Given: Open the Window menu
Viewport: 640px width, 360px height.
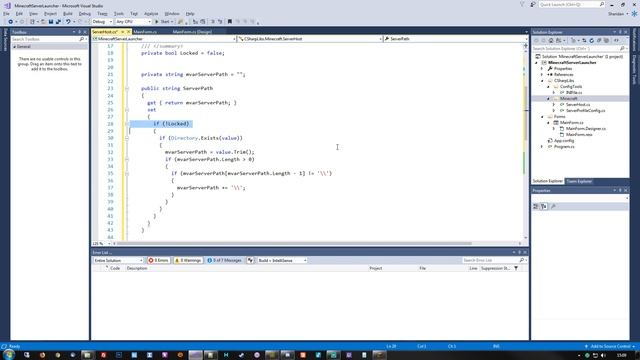Looking at the screenshot, I should coord(172,13).
